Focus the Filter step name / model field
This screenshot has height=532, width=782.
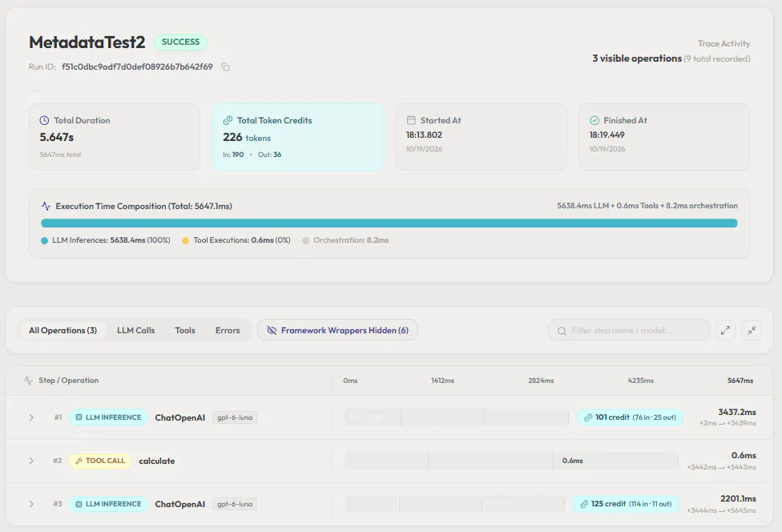click(628, 330)
